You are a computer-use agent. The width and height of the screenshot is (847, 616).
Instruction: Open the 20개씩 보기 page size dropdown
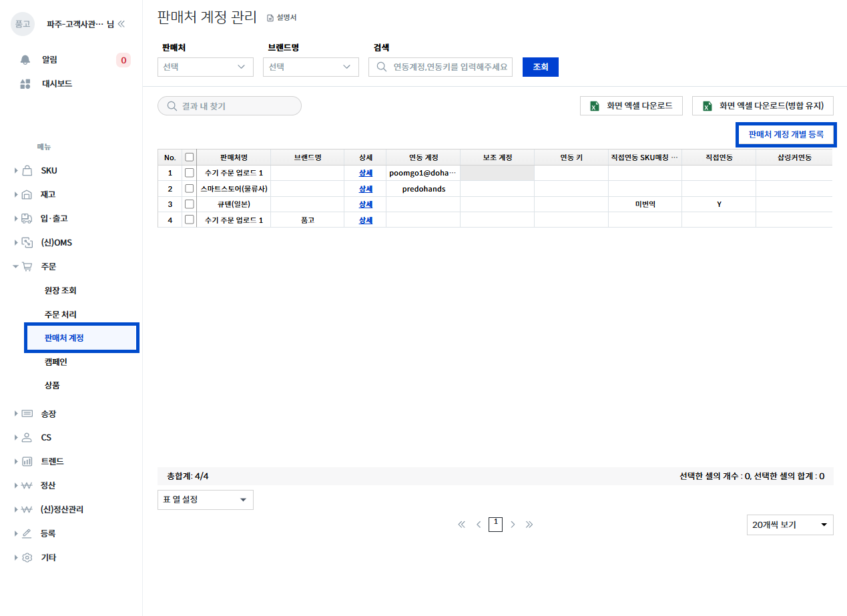790,525
